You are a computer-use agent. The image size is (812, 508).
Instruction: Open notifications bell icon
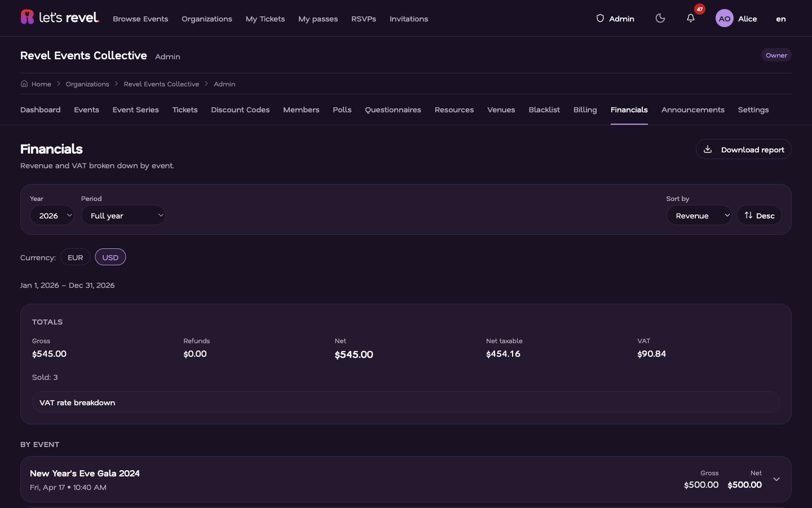point(691,19)
